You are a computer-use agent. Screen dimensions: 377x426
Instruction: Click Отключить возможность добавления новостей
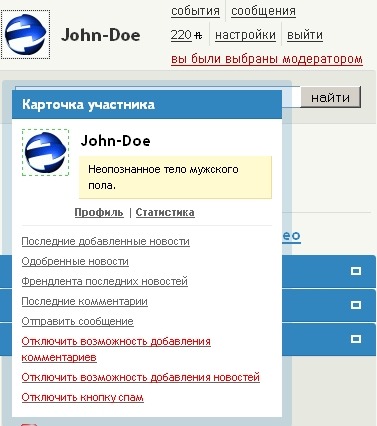(141, 377)
